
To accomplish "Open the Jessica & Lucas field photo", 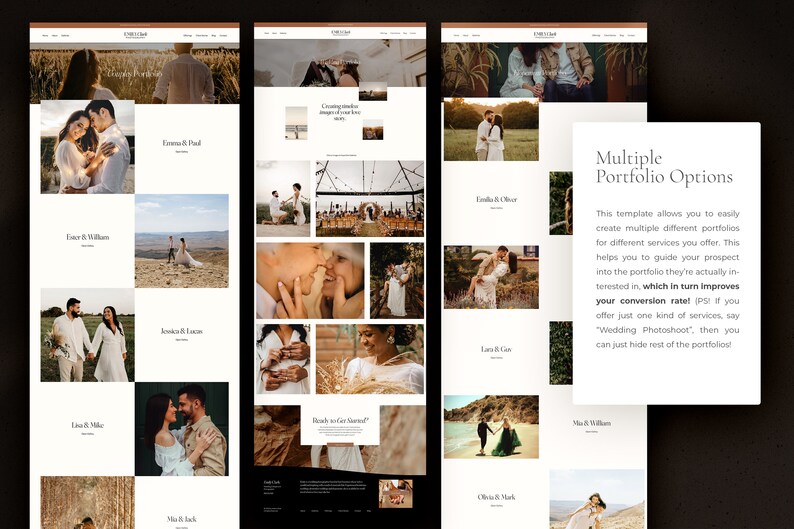I will point(88,335).
